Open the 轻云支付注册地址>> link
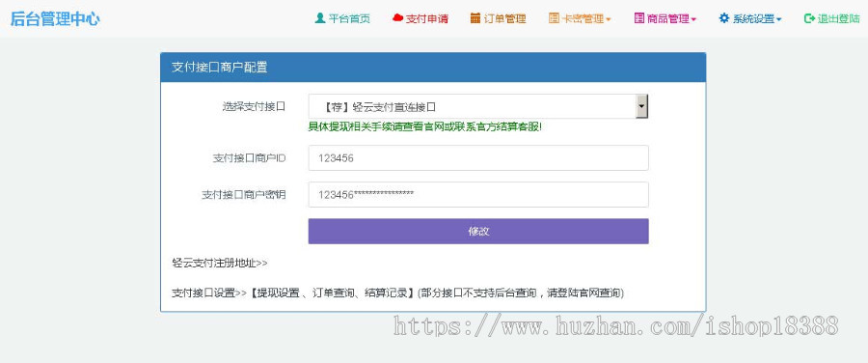 pos(220,263)
